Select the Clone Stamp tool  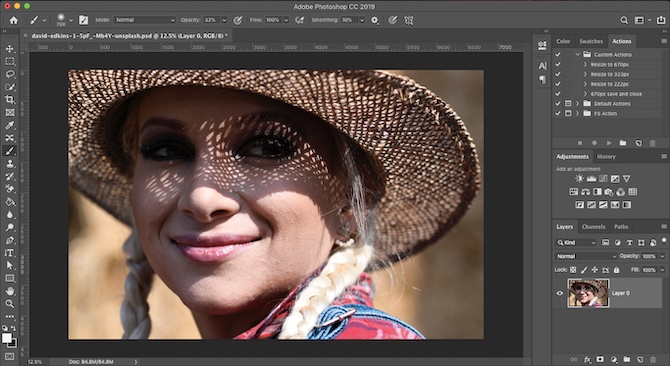(9, 164)
